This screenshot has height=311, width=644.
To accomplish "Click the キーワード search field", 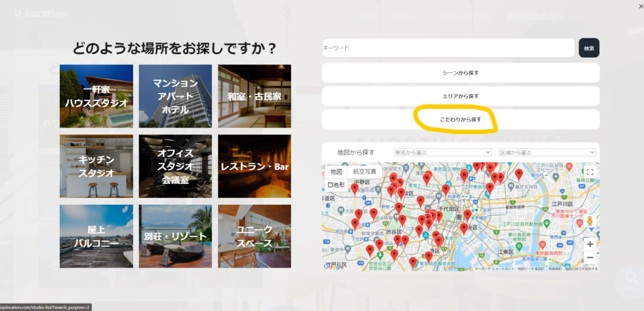I will coord(448,48).
